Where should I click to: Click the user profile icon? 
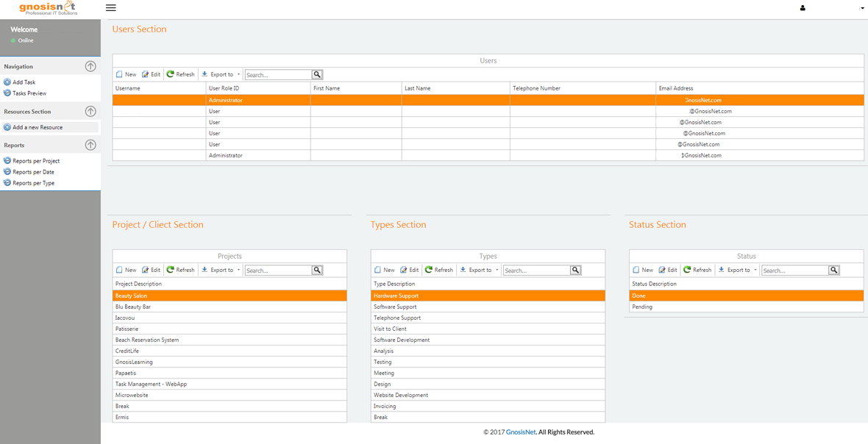pos(803,8)
